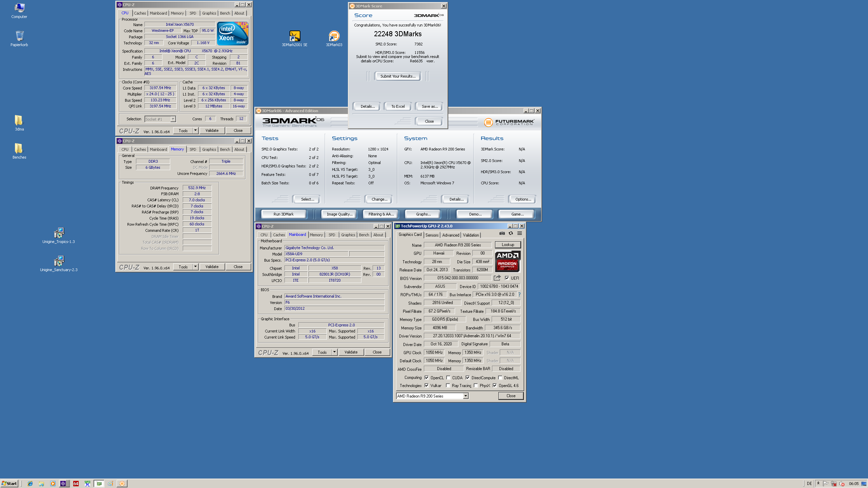The width and height of the screenshot is (868, 488).
Task: Open 3DMark2001 SE desktop shortcut
Action: coord(294,37)
